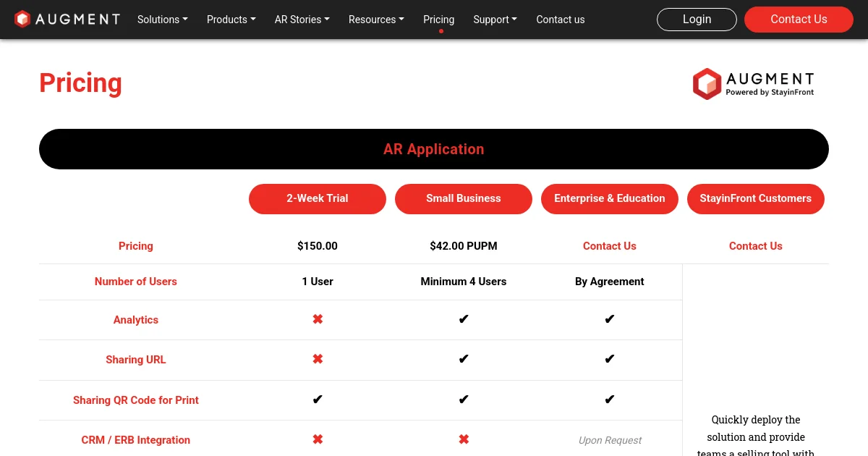Click checkmark for Sharing QR Code under Enterprise & Education
Screen dimensions: 868x456
pos(610,400)
